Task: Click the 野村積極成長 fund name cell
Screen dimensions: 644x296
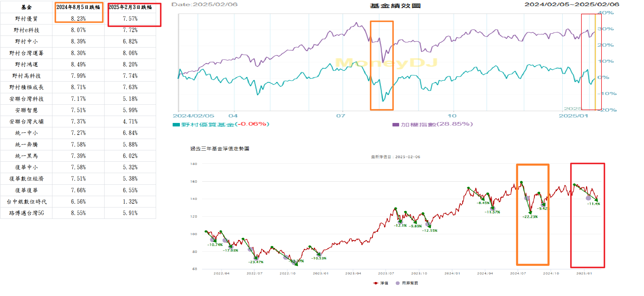Action: 26,87
